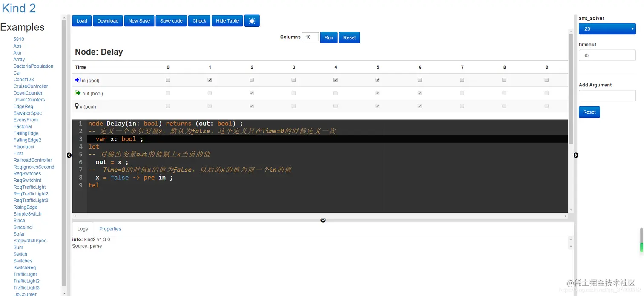This screenshot has width=644, height=296.
Task: Check the in (bool) box at time 9
Action: tap(546, 80)
